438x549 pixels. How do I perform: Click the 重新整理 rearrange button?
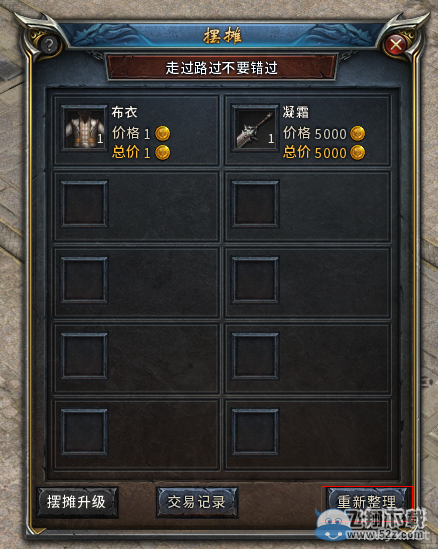point(366,502)
